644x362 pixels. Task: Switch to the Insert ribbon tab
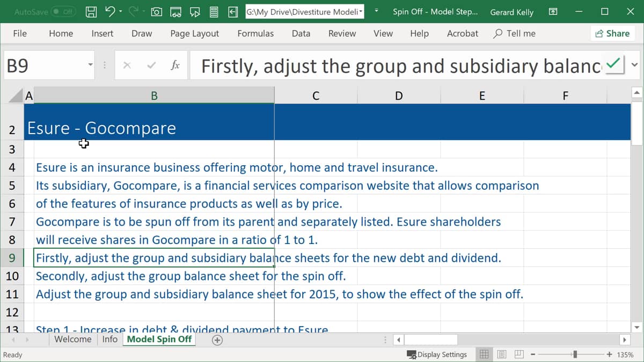coord(102,33)
